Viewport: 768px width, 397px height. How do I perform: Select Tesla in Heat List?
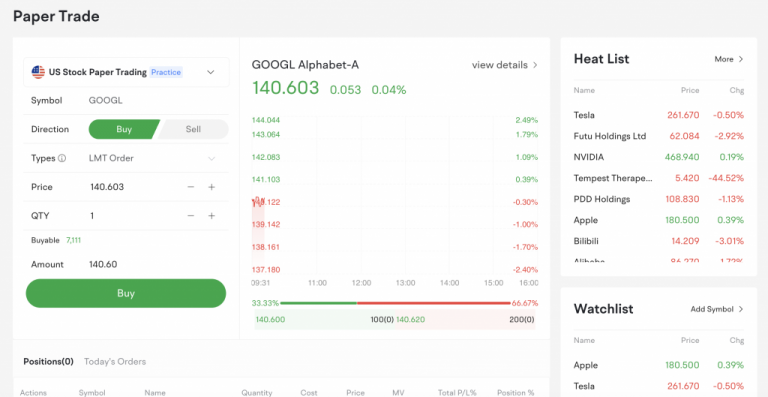[x=659, y=115]
